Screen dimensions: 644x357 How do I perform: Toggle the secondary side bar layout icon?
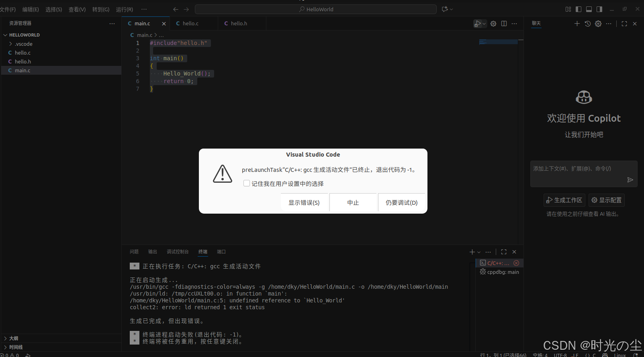click(x=599, y=9)
